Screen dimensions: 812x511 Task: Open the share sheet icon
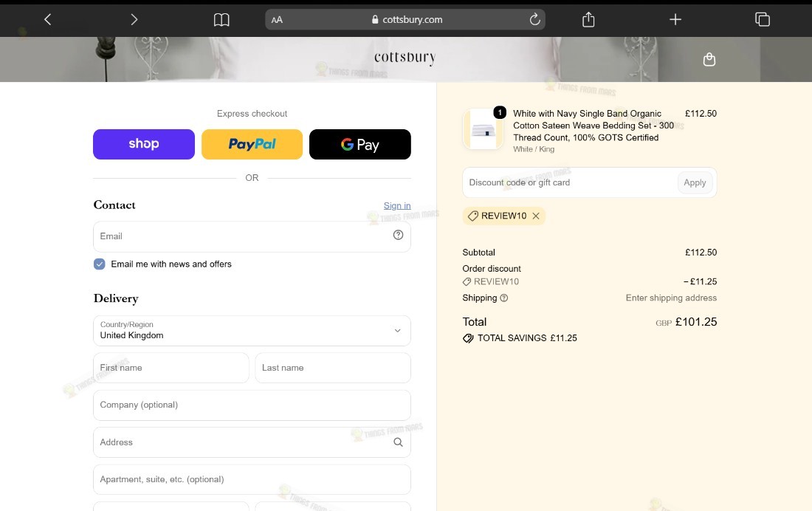tap(588, 20)
